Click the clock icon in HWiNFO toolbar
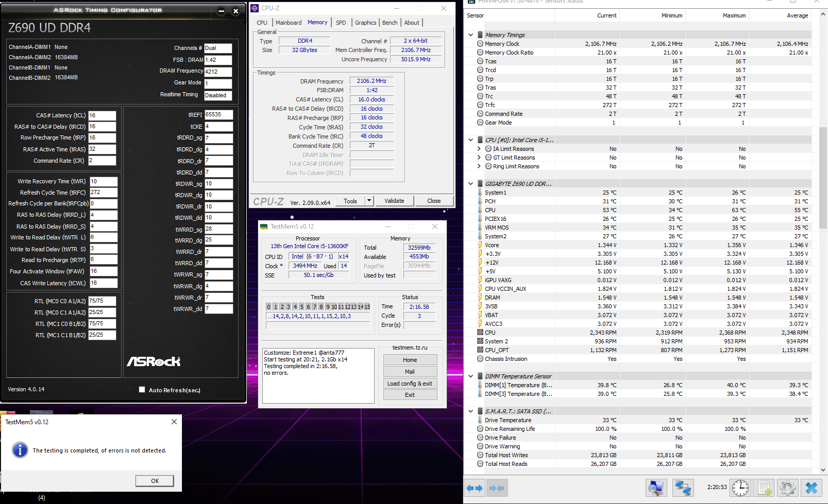Image resolution: width=828 pixels, height=504 pixels. coord(740,488)
